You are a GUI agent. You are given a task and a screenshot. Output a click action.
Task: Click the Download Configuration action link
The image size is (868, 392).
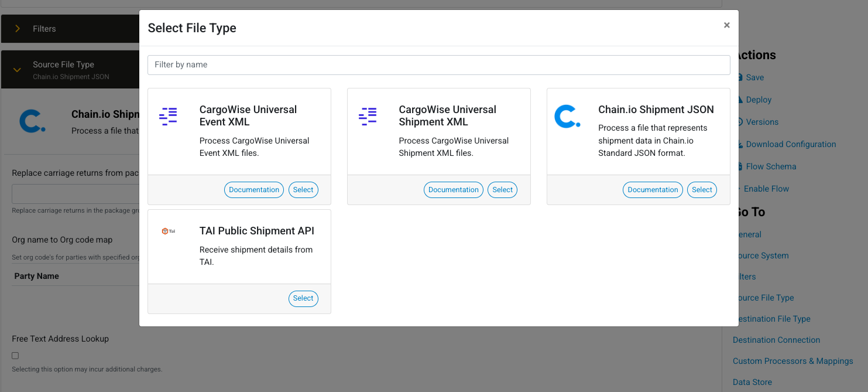click(x=791, y=144)
